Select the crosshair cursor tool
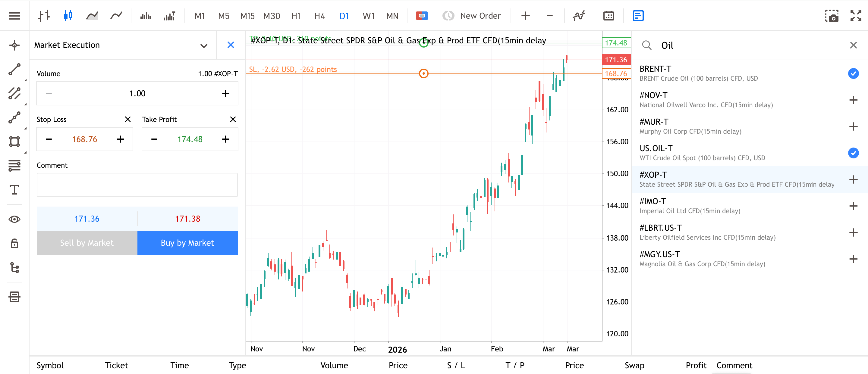The width and height of the screenshot is (868, 374). tap(14, 45)
